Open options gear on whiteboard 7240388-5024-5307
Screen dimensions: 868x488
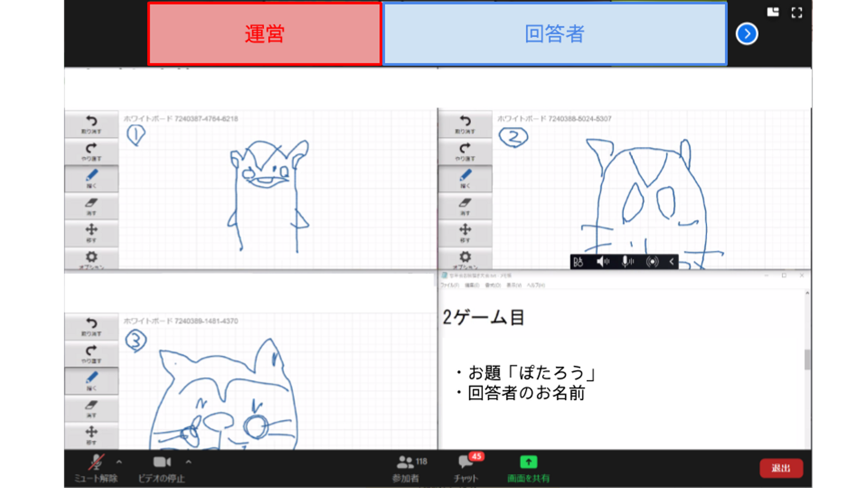465,258
